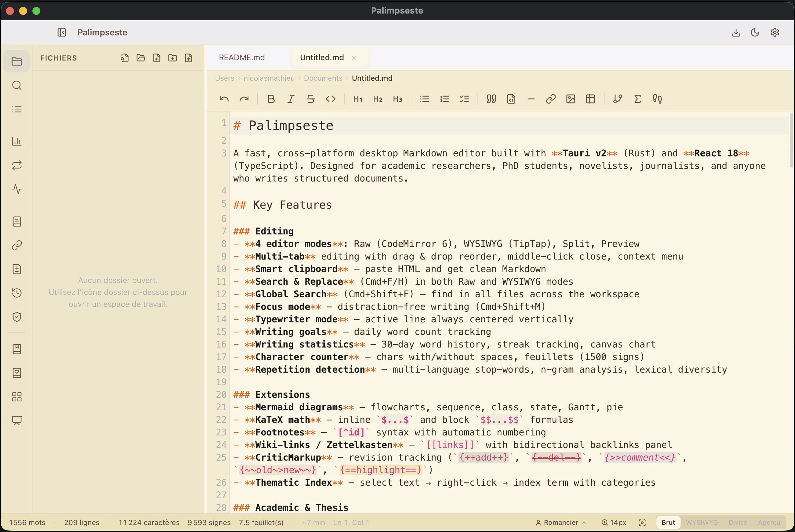Insert a blockquote
Screen dimensions: 795x532
click(491, 99)
